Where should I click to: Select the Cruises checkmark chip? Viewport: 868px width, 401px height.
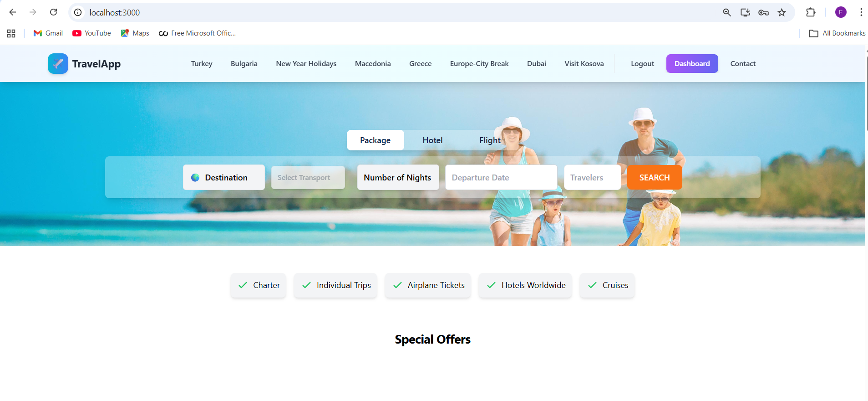coord(607,285)
